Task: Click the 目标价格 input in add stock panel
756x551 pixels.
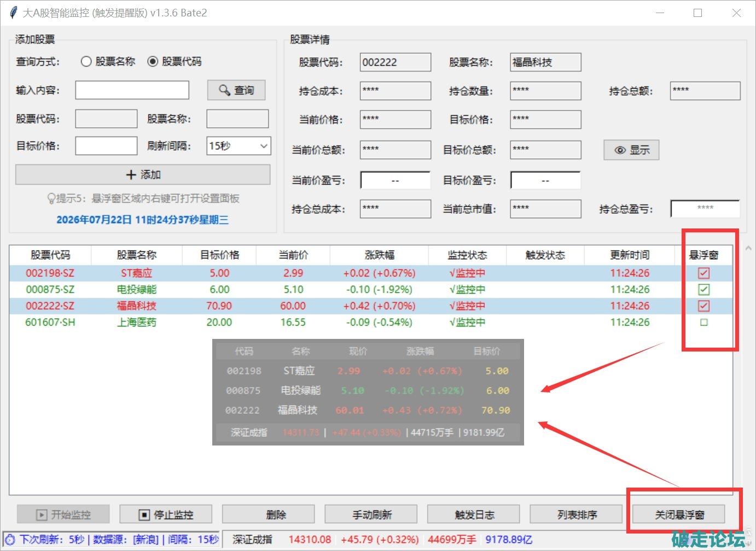Action: click(x=106, y=146)
